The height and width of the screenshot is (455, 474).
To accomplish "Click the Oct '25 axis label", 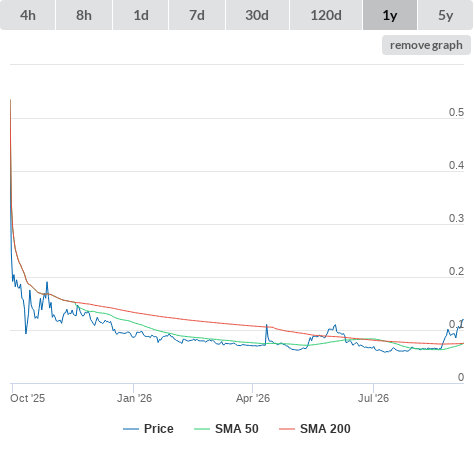I will (x=28, y=398).
